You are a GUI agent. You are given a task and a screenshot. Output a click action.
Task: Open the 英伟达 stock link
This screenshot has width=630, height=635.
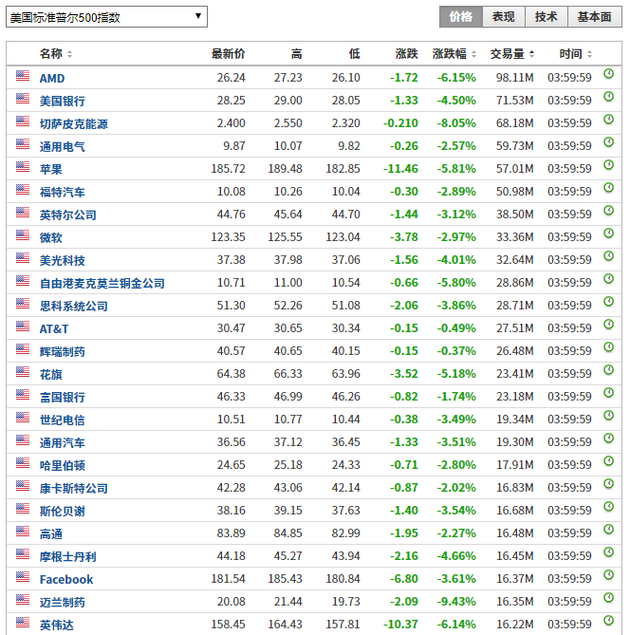pyautogui.click(x=56, y=625)
